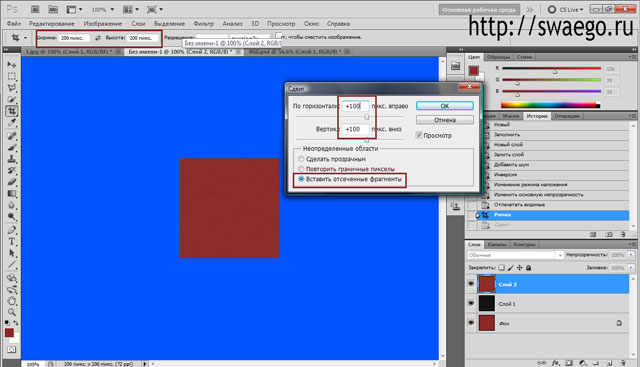
Task: Open the Фильтр menu
Action: click(204, 24)
